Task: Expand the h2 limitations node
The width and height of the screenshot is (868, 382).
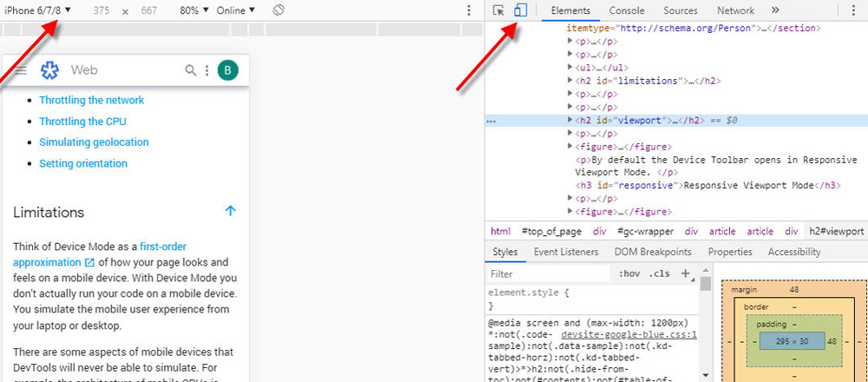Action: point(571,81)
